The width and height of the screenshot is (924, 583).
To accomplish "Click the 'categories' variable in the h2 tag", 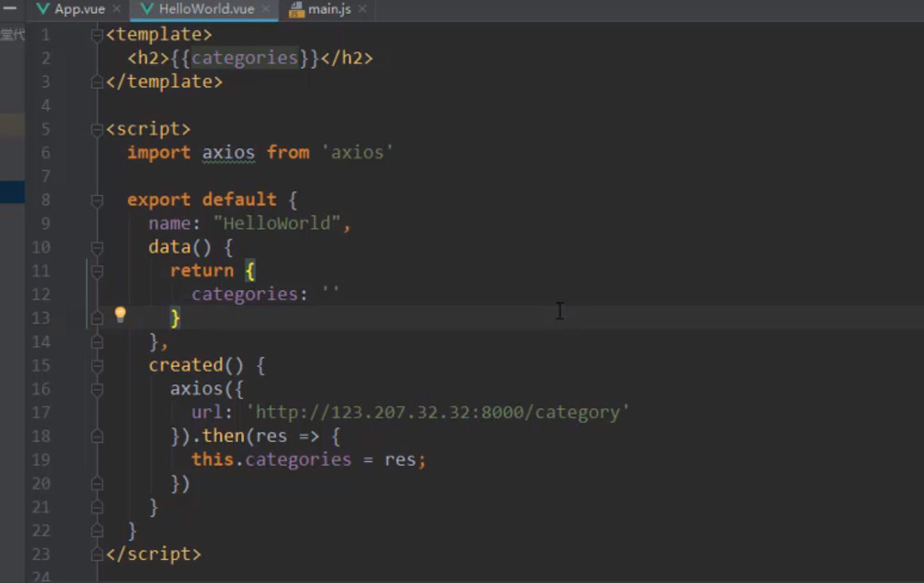I will [x=245, y=58].
